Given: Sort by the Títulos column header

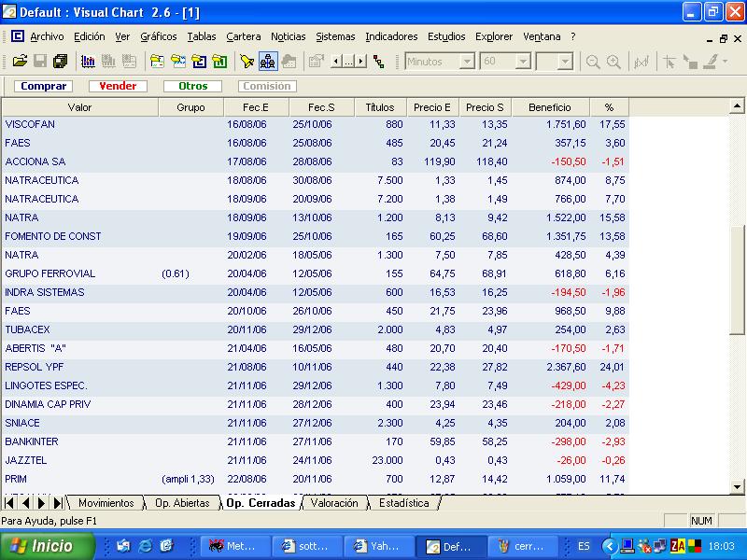Looking at the screenshot, I should (380, 107).
